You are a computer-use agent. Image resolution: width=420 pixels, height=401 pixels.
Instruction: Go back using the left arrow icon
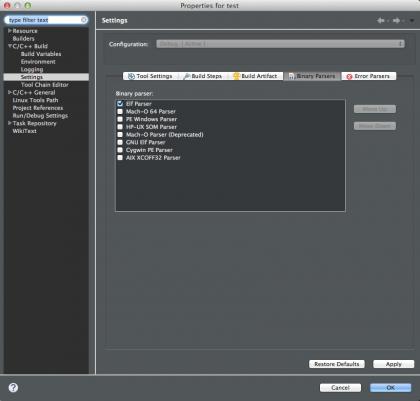click(381, 21)
